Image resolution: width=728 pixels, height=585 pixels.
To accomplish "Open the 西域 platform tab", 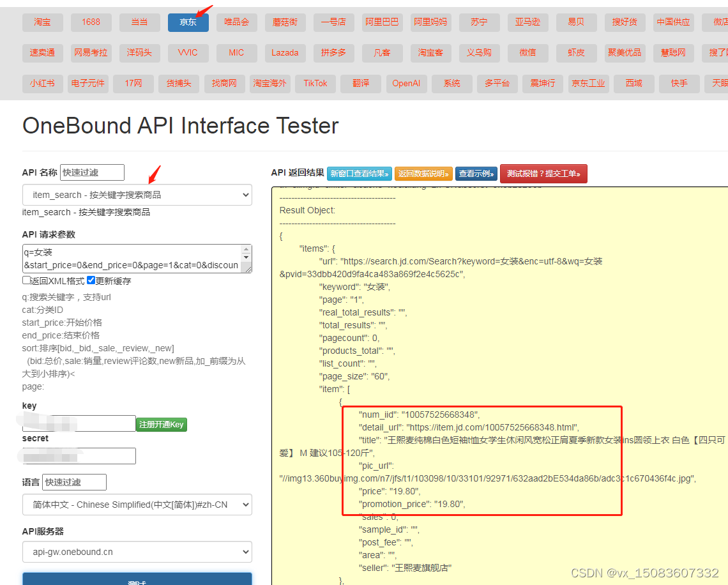I will [x=633, y=84].
